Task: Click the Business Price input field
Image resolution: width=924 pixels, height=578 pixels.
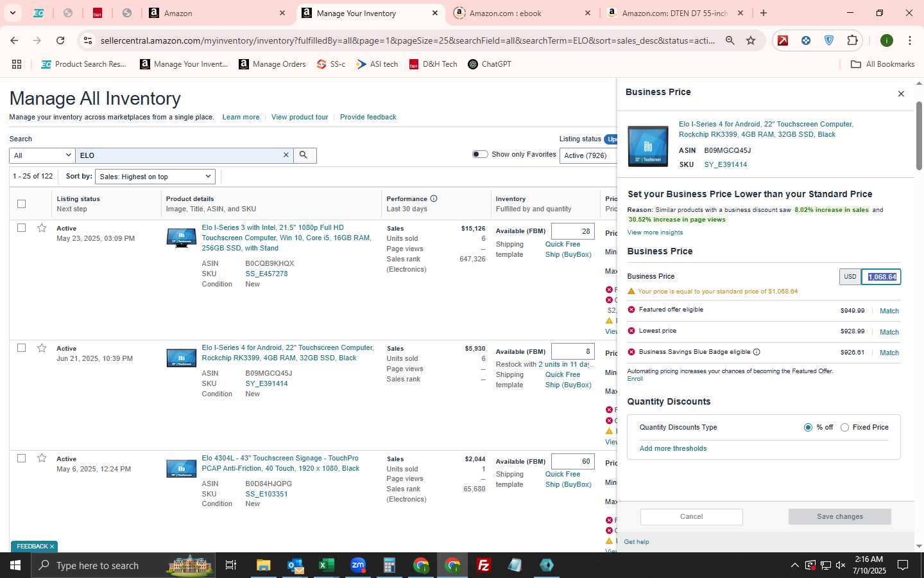Action: coord(881,277)
